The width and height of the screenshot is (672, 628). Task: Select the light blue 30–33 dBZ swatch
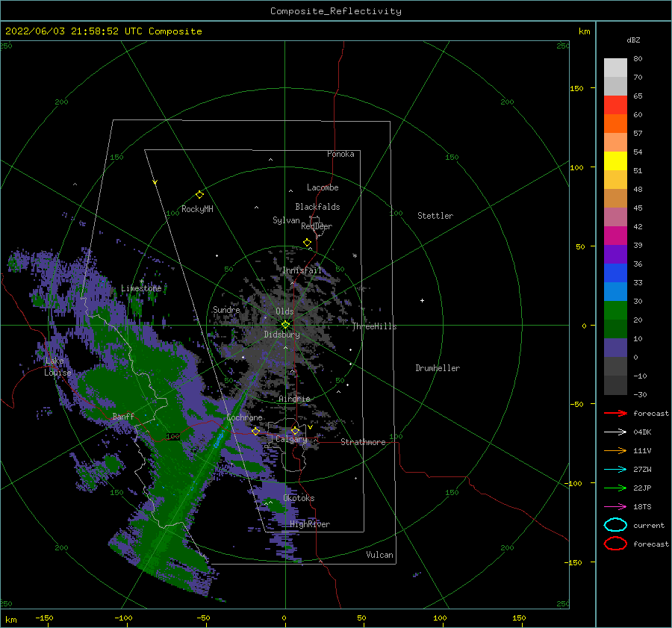click(615, 292)
